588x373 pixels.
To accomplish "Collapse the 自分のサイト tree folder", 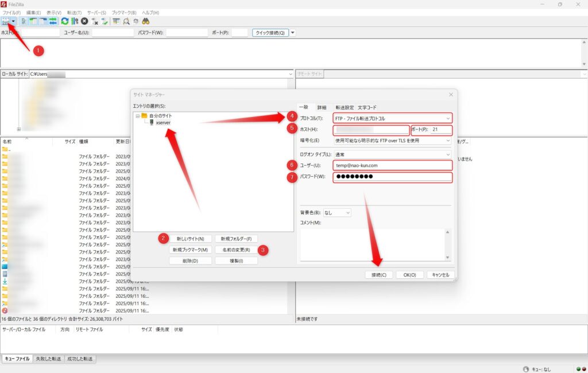I will pyautogui.click(x=137, y=116).
